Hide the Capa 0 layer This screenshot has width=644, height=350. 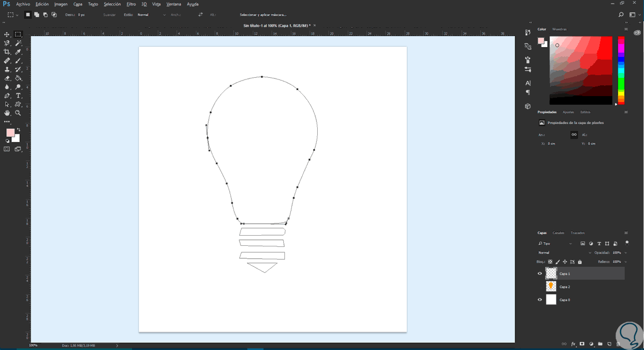(x=540, y=300)
